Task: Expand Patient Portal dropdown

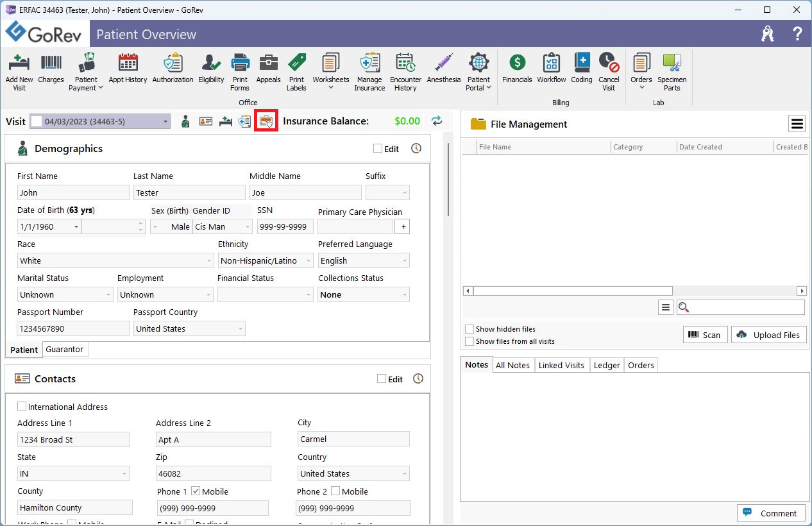Action: 489,89
